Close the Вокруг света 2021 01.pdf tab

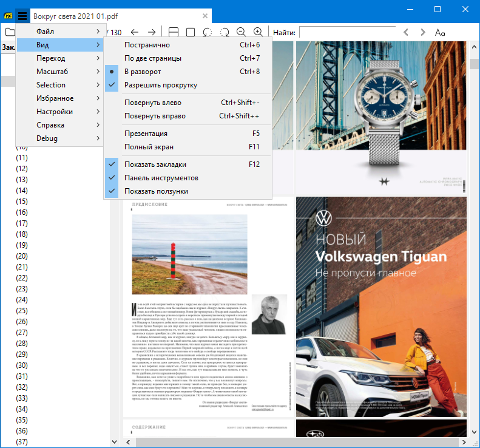pyautogui.click(x=205, y=16)
